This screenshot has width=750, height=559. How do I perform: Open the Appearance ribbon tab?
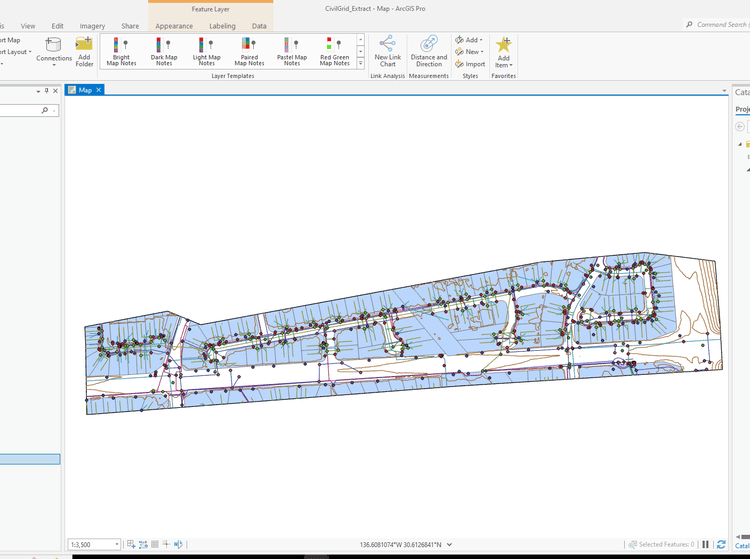tap(174, 26)
